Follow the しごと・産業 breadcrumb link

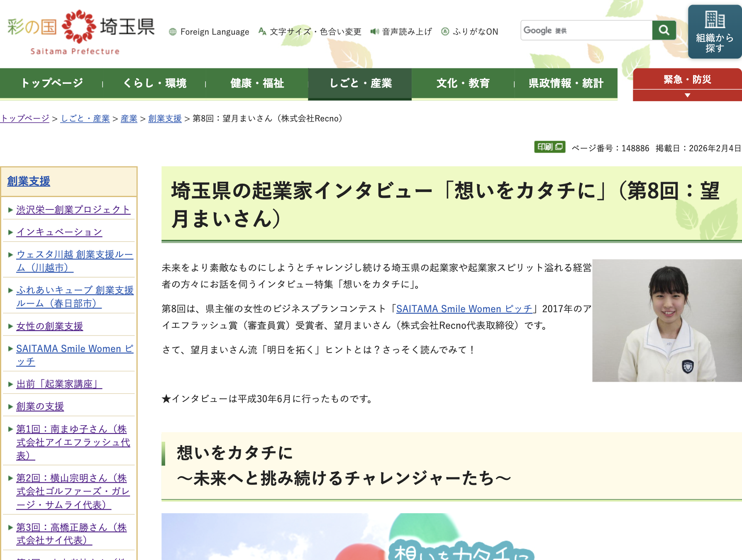[x=85, y=119]
